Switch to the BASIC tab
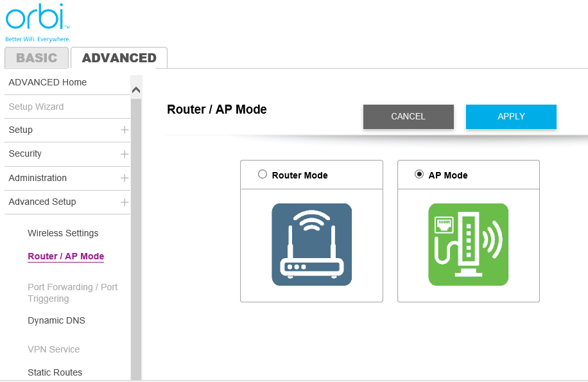Image resolution: width=588 pixels, height=382 pixels. tap(37, 58)
